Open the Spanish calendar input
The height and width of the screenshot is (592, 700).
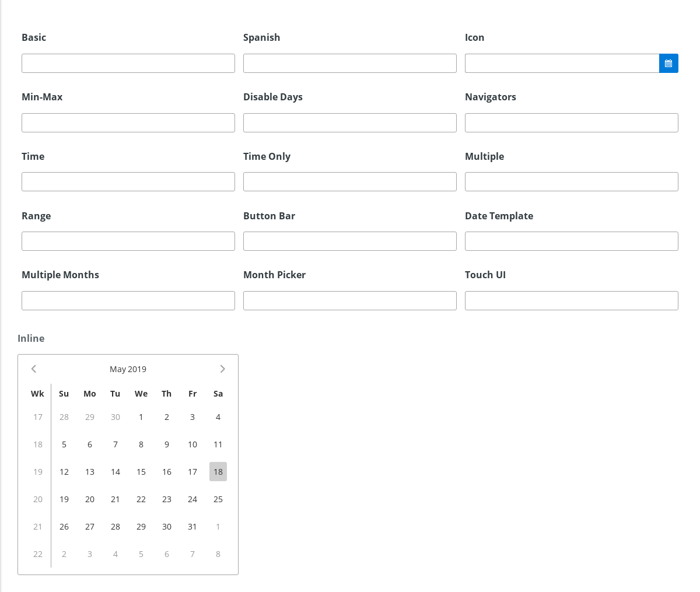350,64
